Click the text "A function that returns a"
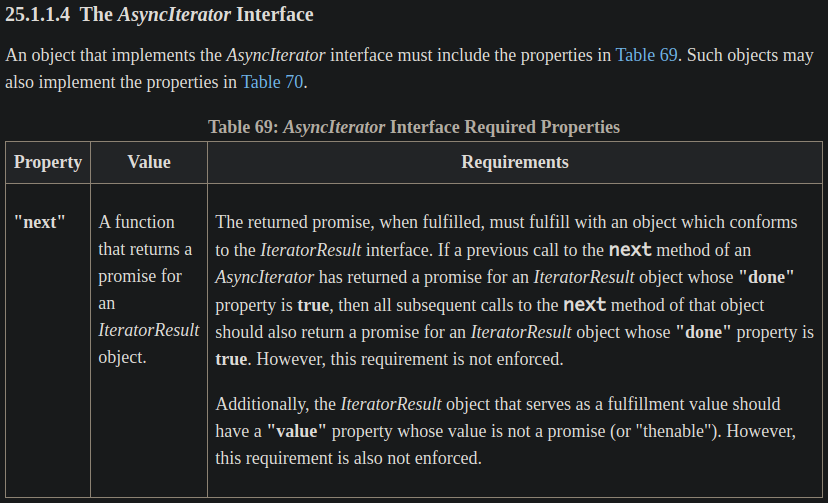828x503 pixels. (145, 235)
